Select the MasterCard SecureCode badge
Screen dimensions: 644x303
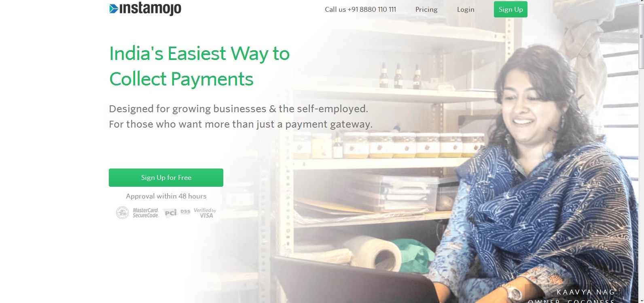(146, 213)
